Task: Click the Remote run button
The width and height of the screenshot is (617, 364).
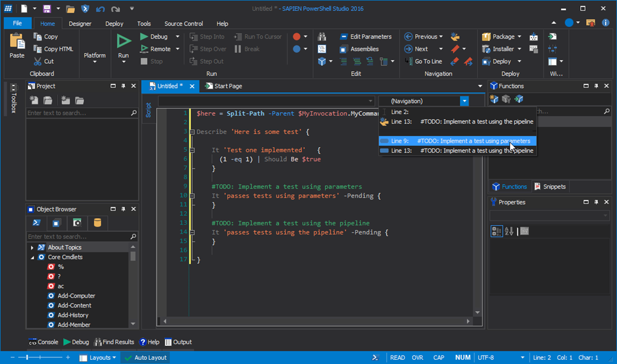Action: click(155, 49)
